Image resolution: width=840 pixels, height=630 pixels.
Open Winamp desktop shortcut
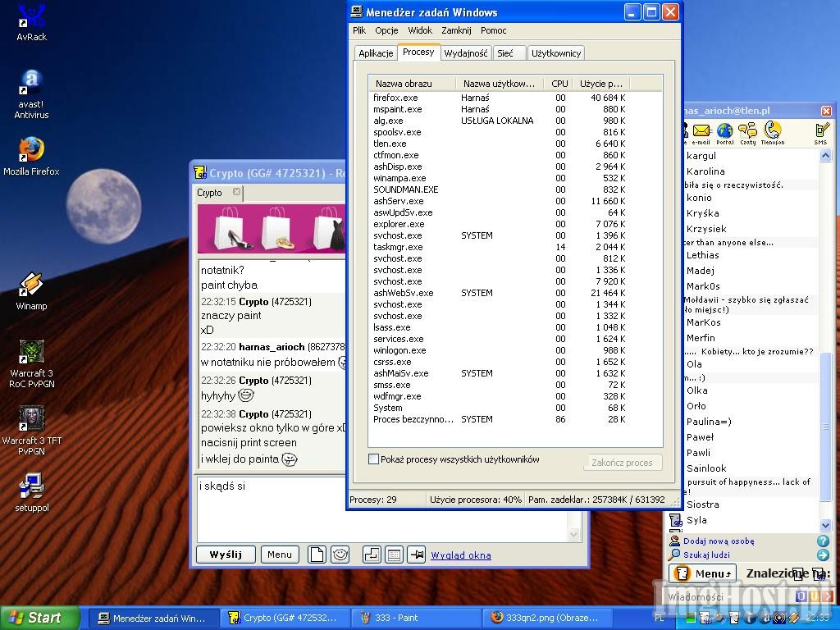coord(32,291)
